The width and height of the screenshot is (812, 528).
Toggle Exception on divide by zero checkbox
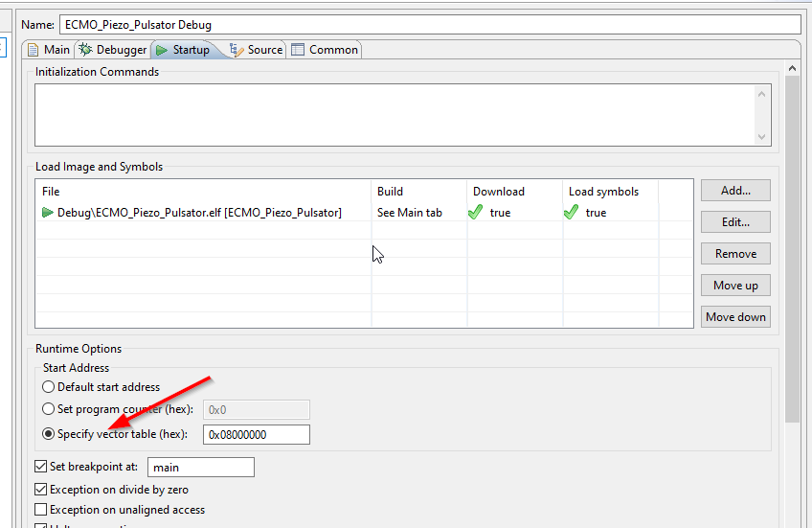(41, 489)
